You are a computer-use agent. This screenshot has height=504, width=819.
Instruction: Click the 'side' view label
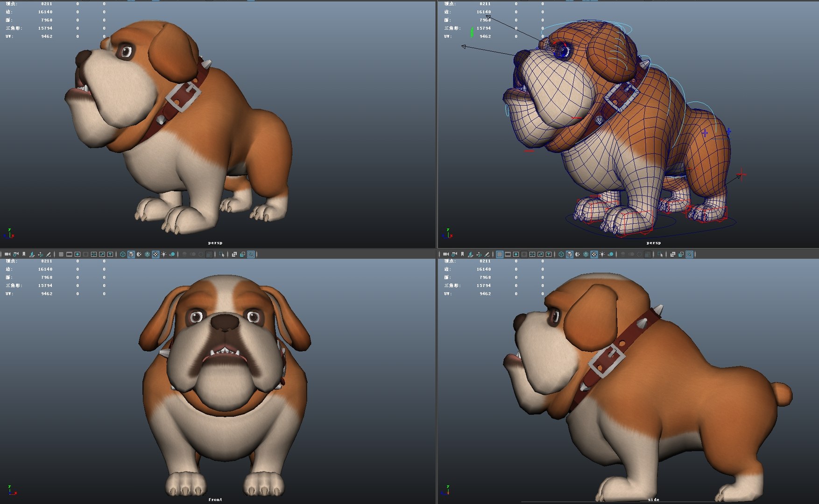[654, 499]
